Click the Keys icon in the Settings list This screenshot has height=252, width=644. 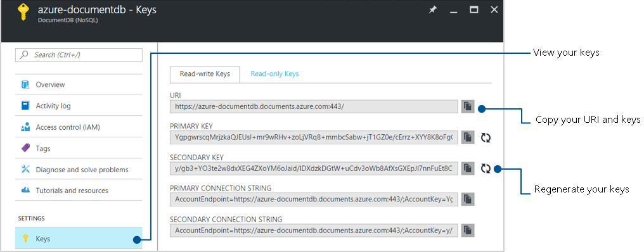coord(25,239)
